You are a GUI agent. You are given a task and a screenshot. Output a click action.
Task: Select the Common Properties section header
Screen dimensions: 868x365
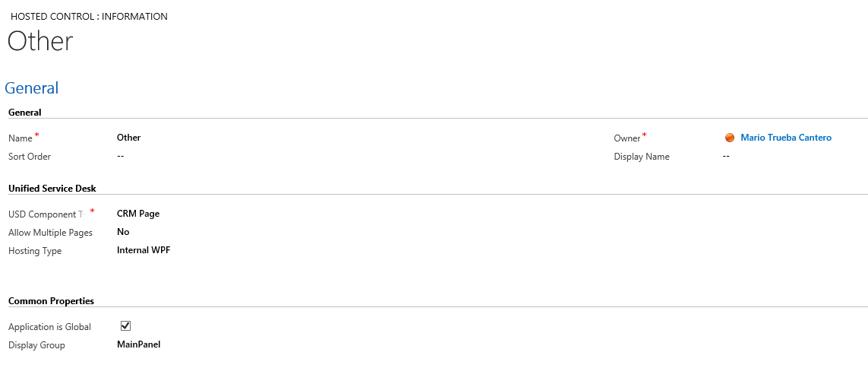[x=51, y=301]
